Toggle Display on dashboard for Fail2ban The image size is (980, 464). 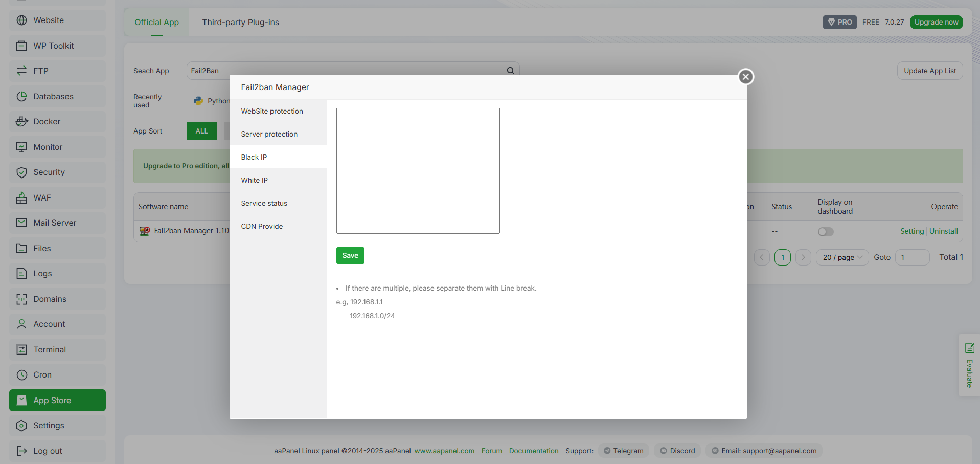coord(826,232)
